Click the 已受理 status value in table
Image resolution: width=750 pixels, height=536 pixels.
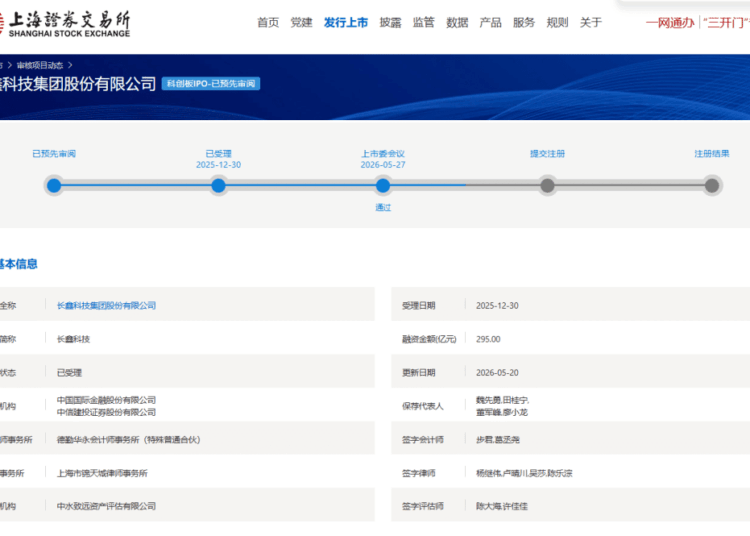pos(69,372)
